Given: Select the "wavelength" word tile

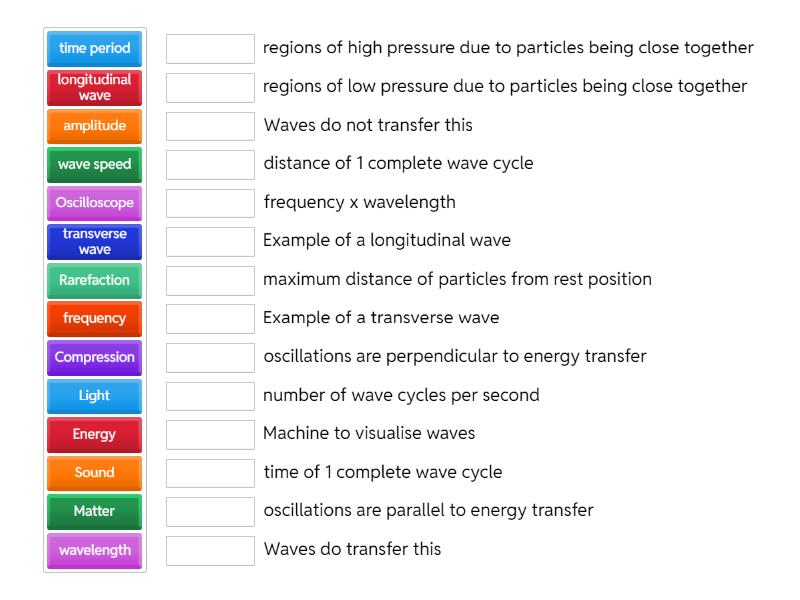Looking at the screenshot, I should pyautogui.click(x=94, y=550).
